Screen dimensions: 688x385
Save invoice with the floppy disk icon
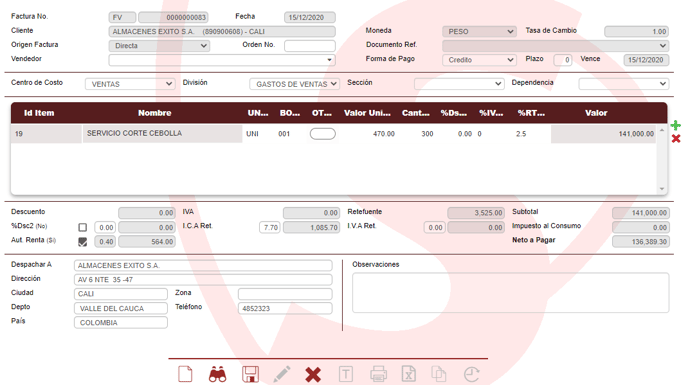[x=250, y=374]
